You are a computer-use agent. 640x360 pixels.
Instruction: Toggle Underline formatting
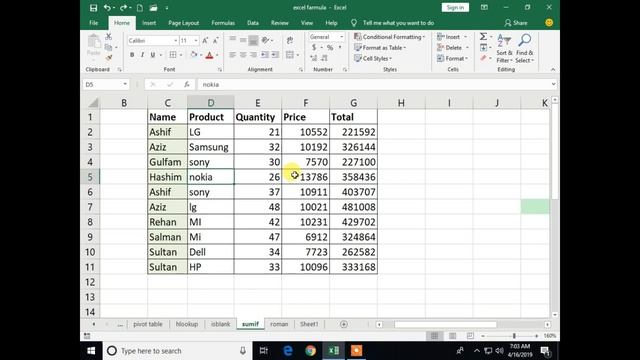[x=153, y=55]
